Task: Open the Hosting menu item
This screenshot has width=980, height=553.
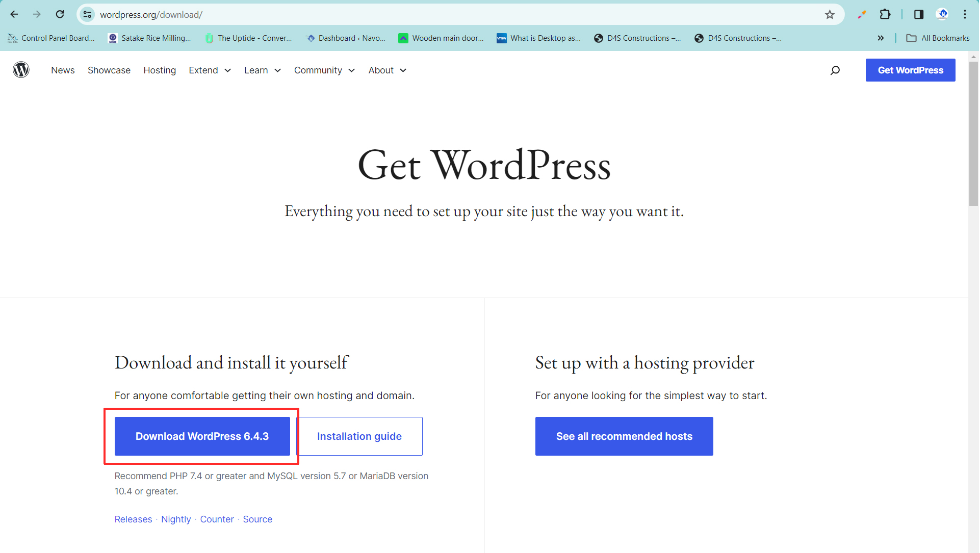Action: (x=160, y=70)
